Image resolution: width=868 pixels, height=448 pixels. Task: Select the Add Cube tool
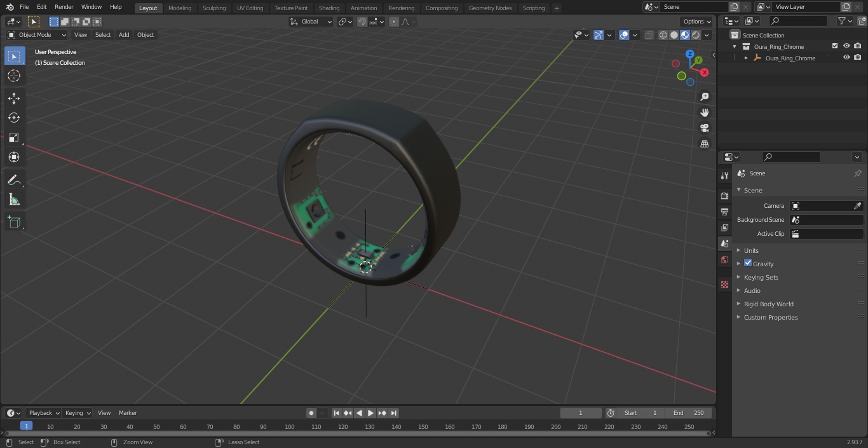coord(14,222)
